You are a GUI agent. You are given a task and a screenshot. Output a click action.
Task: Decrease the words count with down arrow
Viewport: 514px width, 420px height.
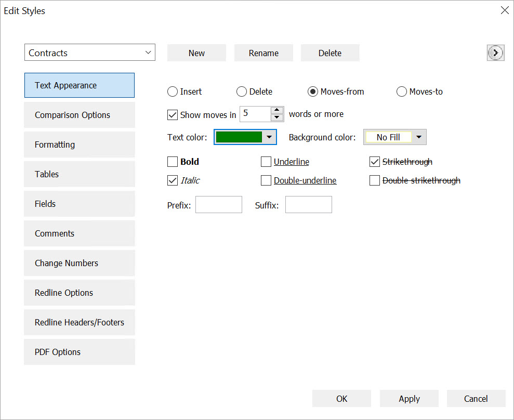[x=277, y=117]
